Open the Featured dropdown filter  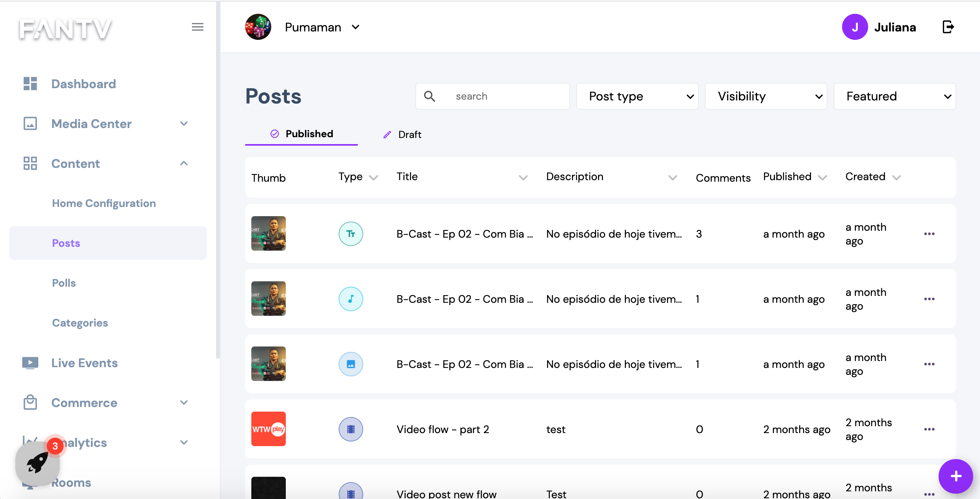point(895,96)
